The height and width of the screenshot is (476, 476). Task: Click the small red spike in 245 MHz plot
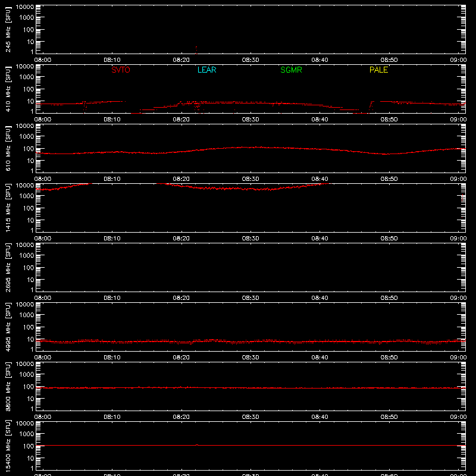point(196,50)
